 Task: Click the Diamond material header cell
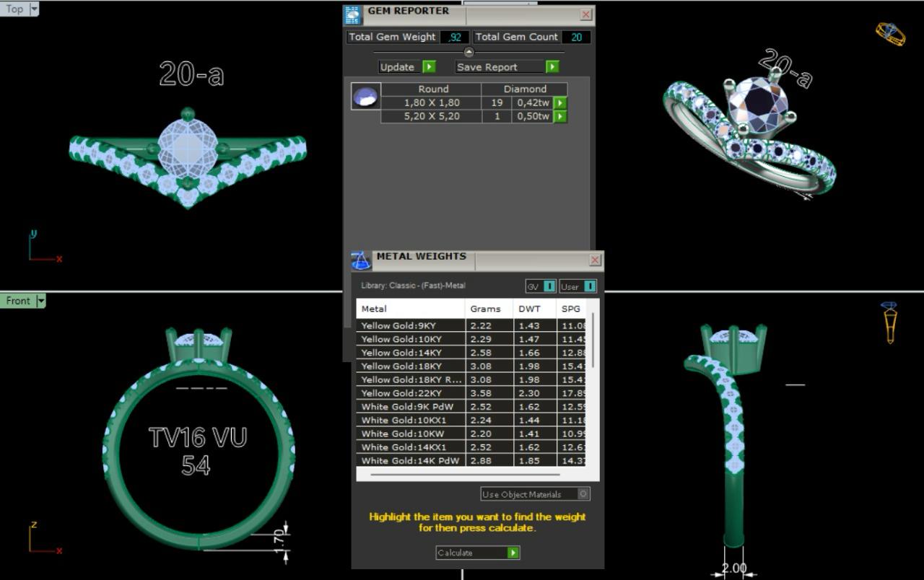pyautogui.click(x=525, y=89)
